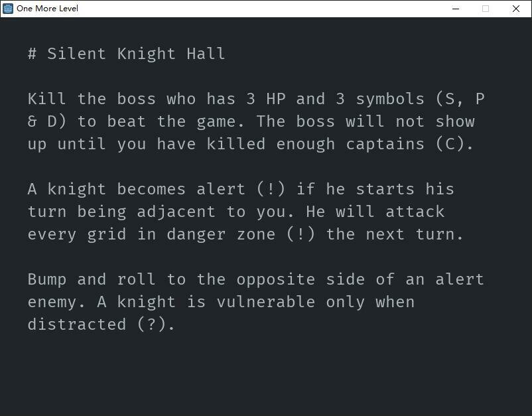Click the S symbol in the parentheses

coord(450,99)
